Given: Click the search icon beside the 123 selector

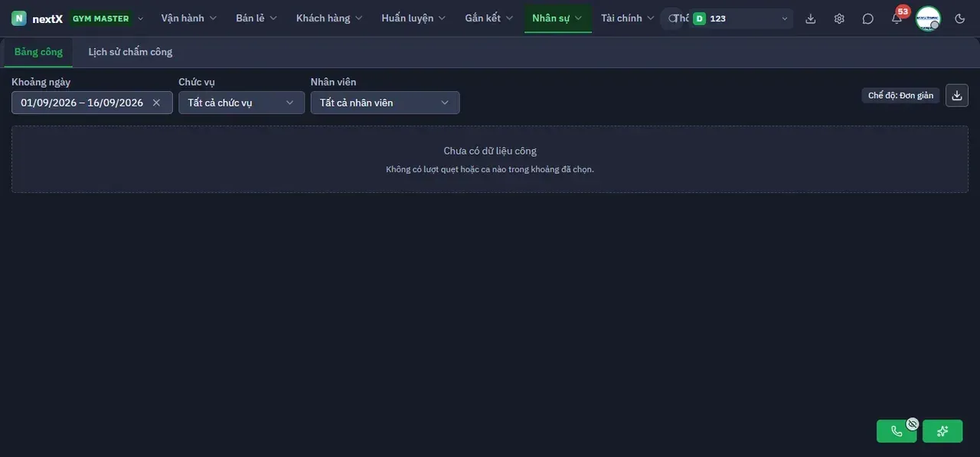Looking at the screenshot, I should [x=673, y=18].
